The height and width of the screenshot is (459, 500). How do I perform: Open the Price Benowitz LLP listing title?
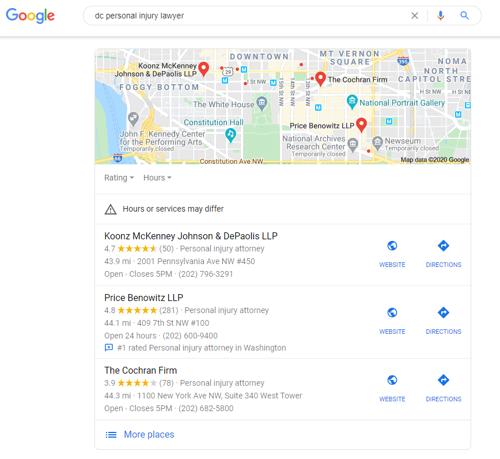click(x=144, y=297)
